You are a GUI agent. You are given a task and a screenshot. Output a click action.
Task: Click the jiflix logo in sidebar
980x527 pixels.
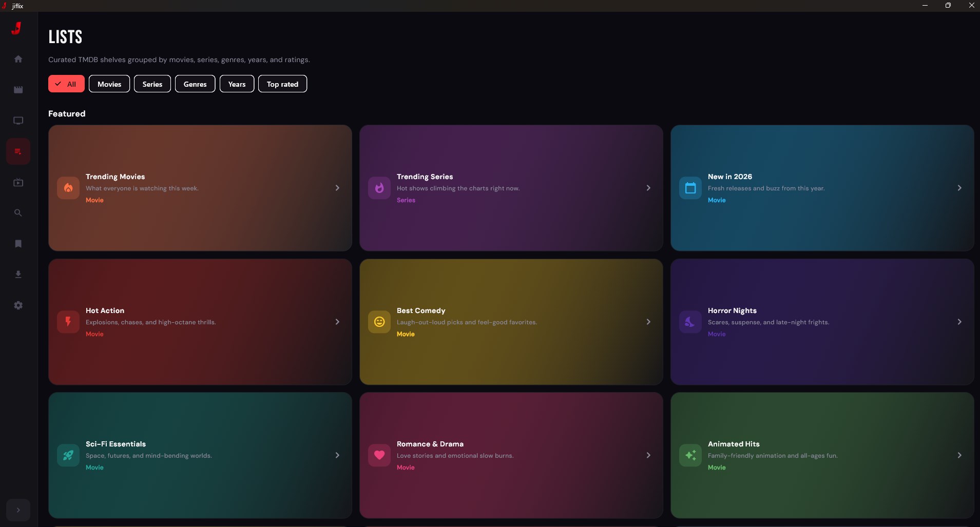pyautogui.click(x=17, y=28)
